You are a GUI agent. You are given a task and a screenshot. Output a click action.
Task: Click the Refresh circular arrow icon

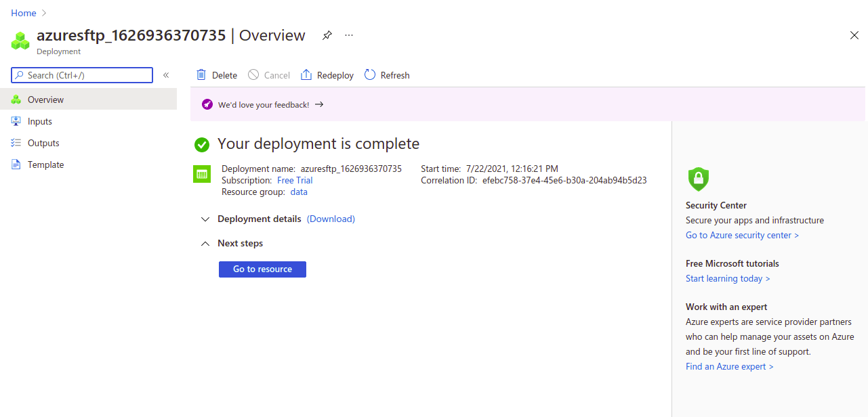[370, 74]
